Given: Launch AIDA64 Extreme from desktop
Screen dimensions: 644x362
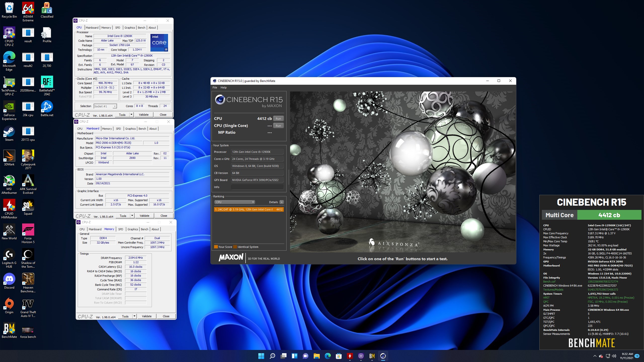Looking at the screenshot, I should (28, 12).
